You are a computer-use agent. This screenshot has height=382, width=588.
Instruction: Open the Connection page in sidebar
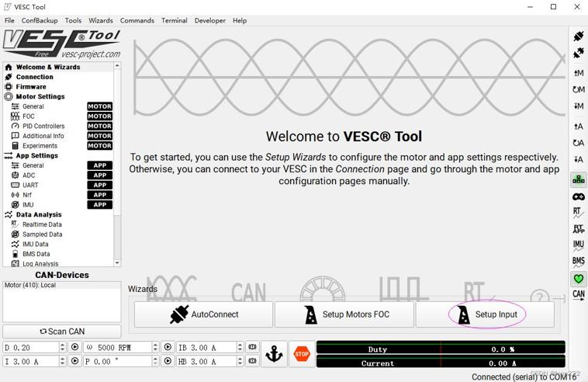tap(58, 77)
